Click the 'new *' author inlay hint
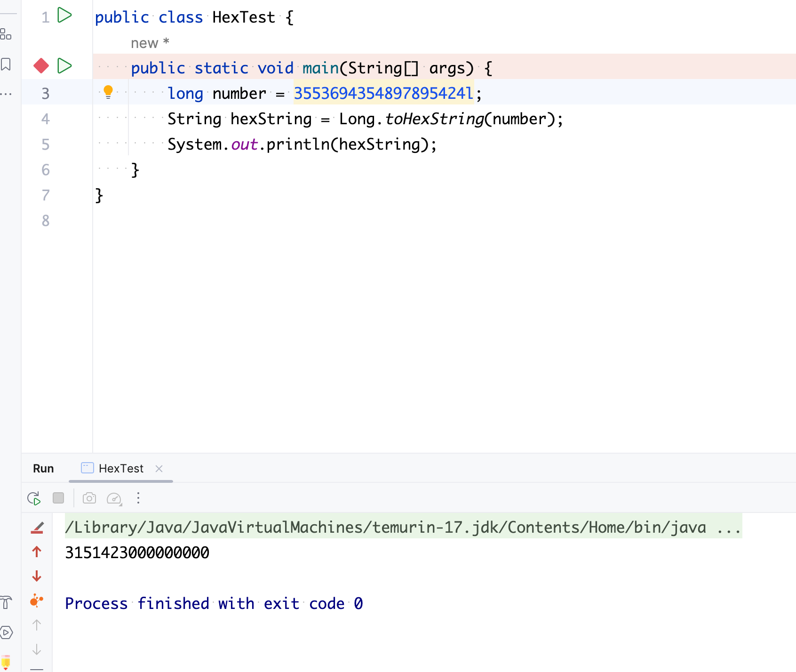The width and height of the screenshot is (796, 672). (150, 43)
